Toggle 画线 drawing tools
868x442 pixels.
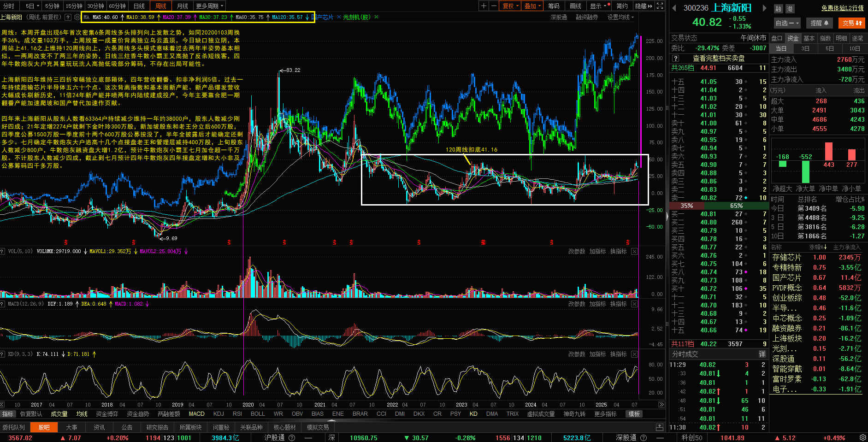click(x=575, y=6)
